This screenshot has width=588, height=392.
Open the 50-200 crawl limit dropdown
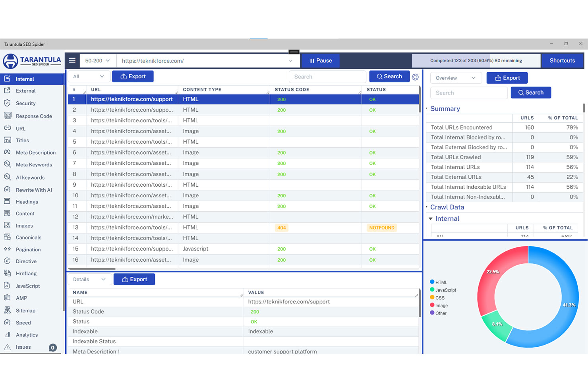point(98,61)
